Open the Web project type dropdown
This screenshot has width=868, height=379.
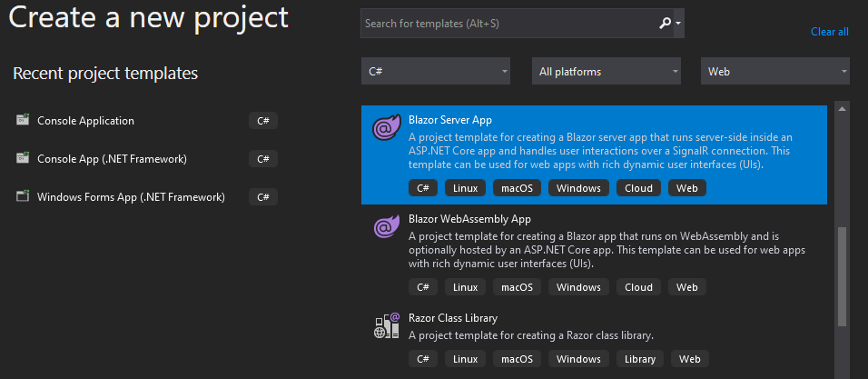pos(774,71)
